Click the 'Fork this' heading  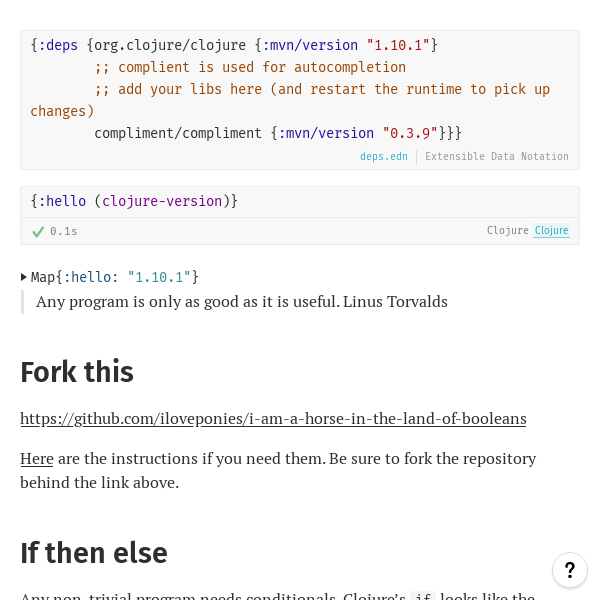(x=77, y=372)
